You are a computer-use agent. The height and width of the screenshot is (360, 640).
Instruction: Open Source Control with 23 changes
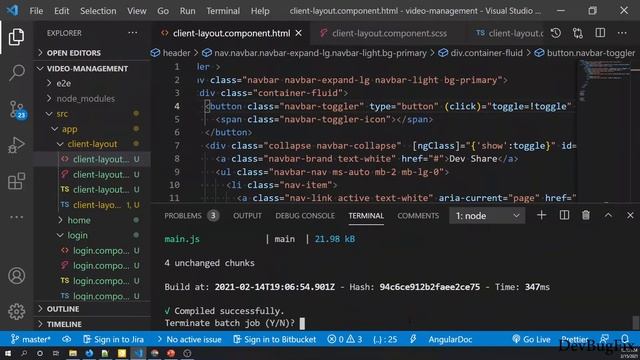(17, 109)
